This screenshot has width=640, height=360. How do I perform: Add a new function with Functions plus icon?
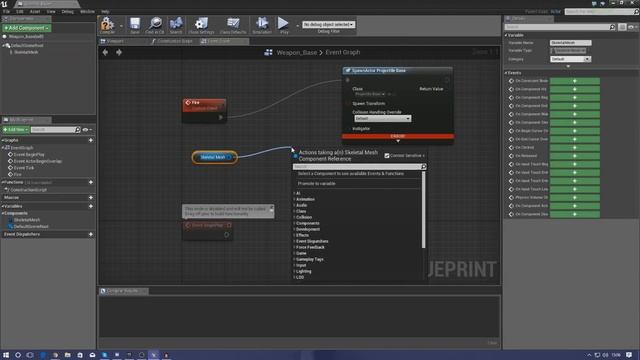point(91,182)
